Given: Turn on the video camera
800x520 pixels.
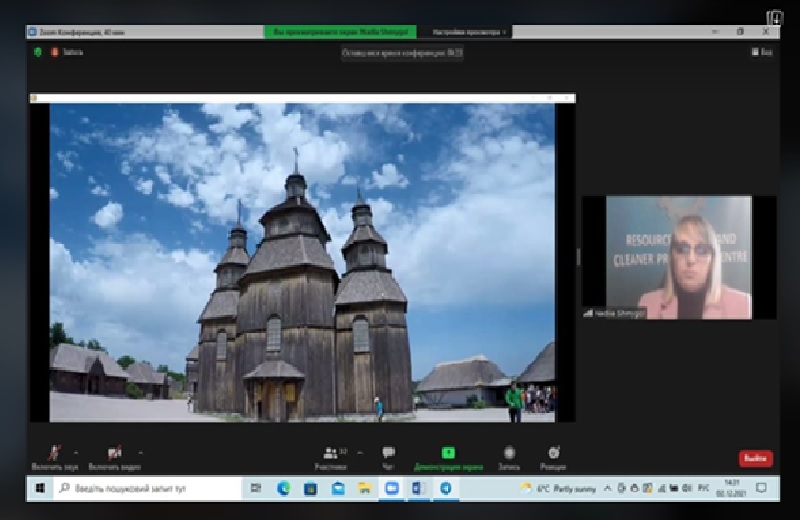Looking at the screenshot, I should tap(114, 454).
